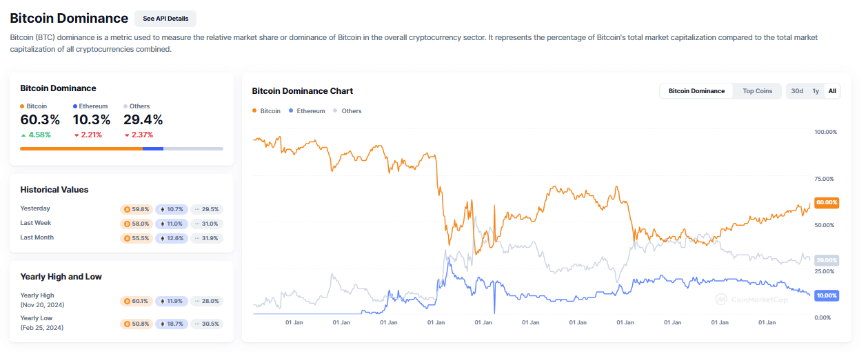The height and width of the screenshot is (352, 868).
Task: Select the All time range option
Action: pos(832,91)
